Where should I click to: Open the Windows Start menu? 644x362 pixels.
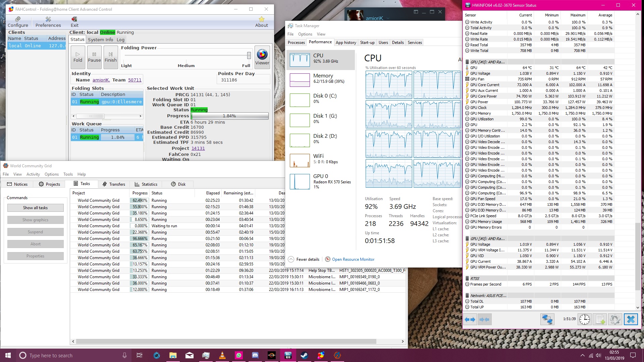pyautogui.click(x=8, y=355)
